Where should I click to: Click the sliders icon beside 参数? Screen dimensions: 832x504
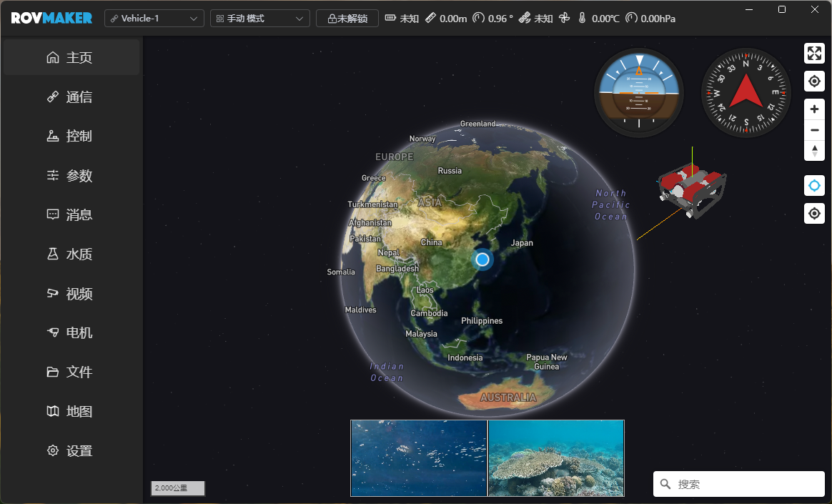pos(53,175)
